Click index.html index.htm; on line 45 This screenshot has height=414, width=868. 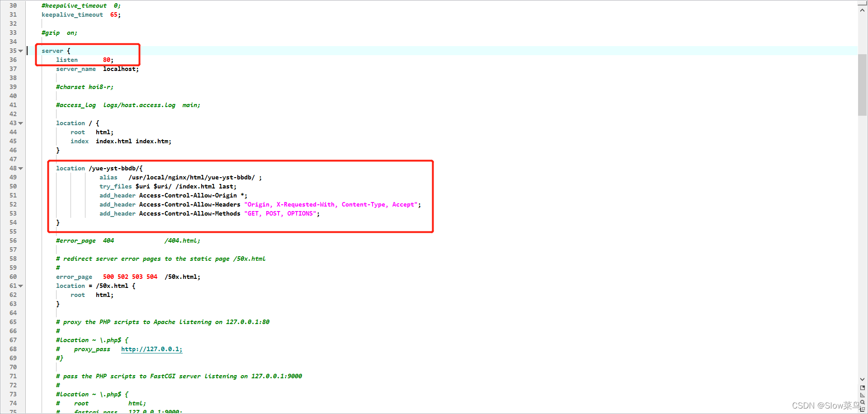click(133, 141)
